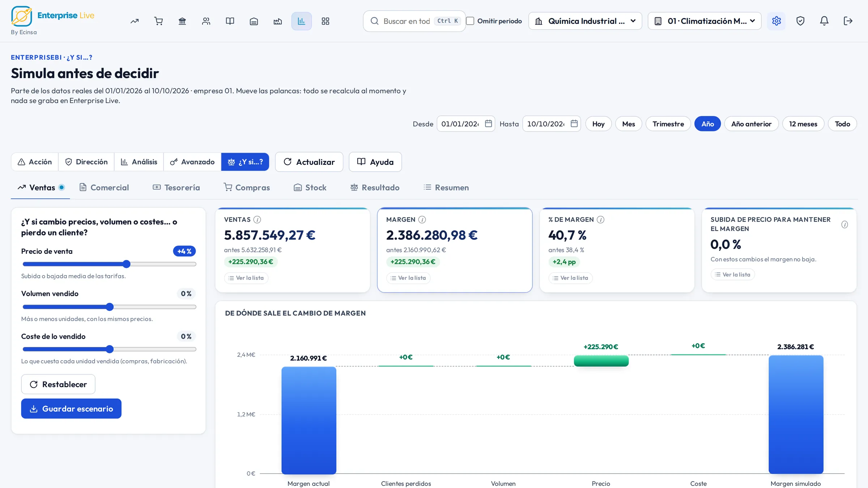Open the bar chart BI navigation icon
Image resolution: width=868 pixels, height=488 pixels.
[302, 21]
